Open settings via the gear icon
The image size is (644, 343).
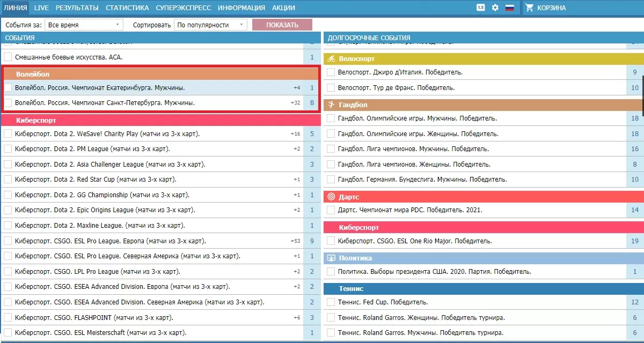point(495,8)
